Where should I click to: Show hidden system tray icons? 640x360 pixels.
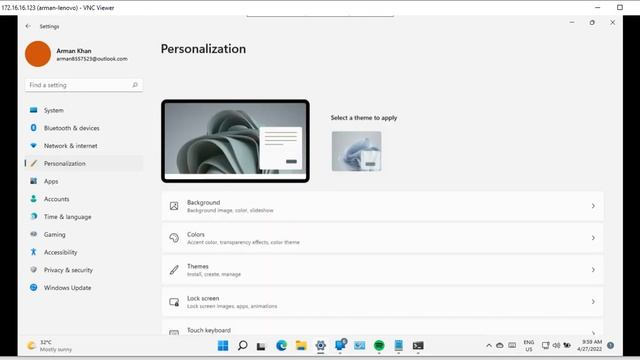coord(489,346)
